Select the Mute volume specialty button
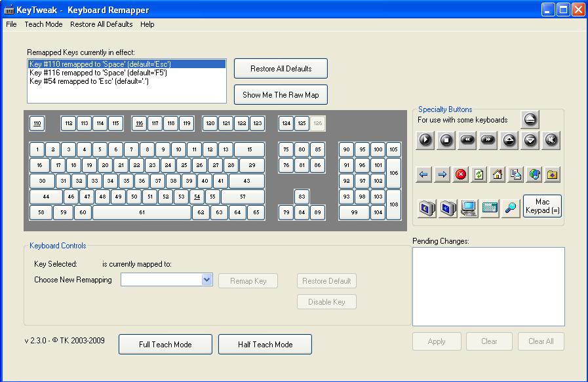Viewport: 588px width, 382px height. [x=551, y=140]
